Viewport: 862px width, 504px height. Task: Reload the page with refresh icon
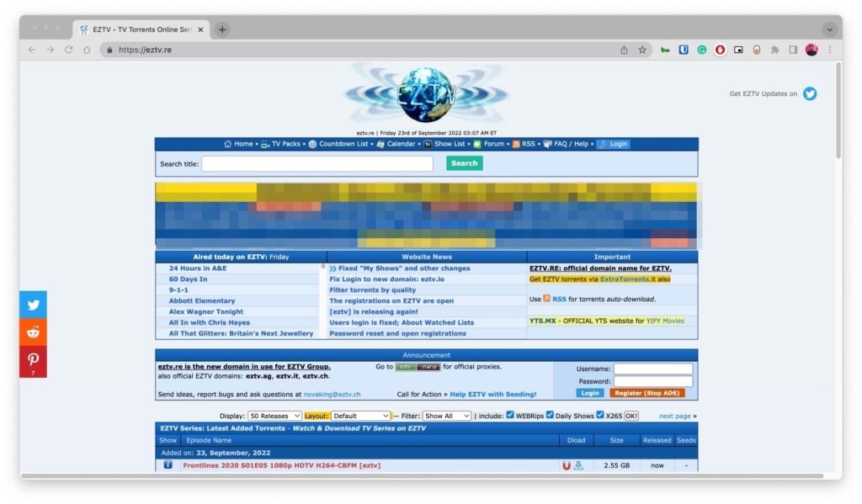(x=68, y=50)
